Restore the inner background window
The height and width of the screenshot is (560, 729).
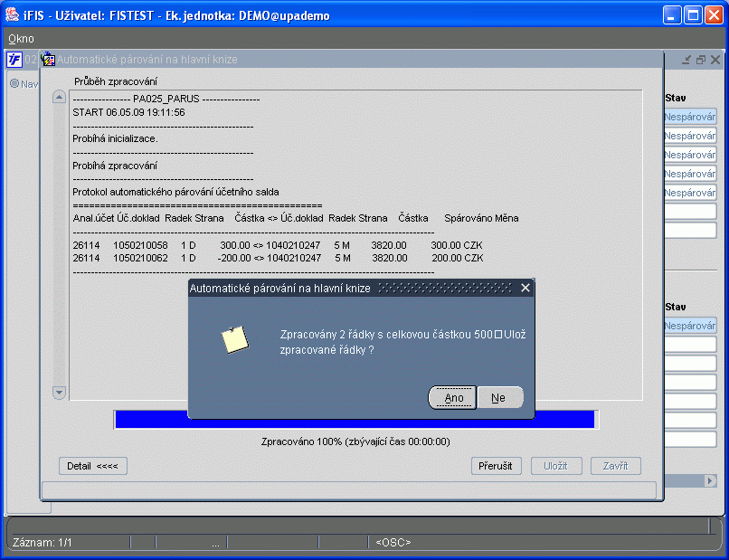pos(701,60)
